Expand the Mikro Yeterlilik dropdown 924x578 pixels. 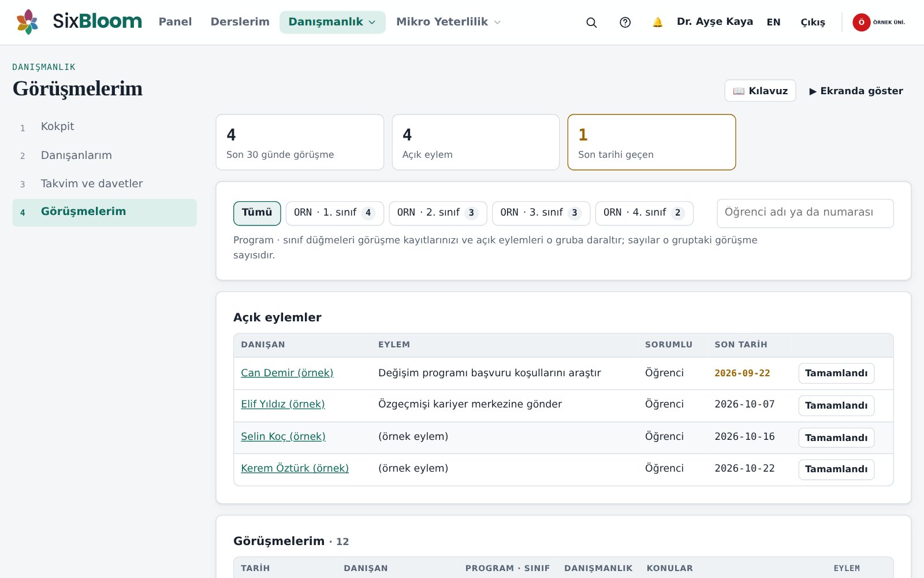pos(448,22)
